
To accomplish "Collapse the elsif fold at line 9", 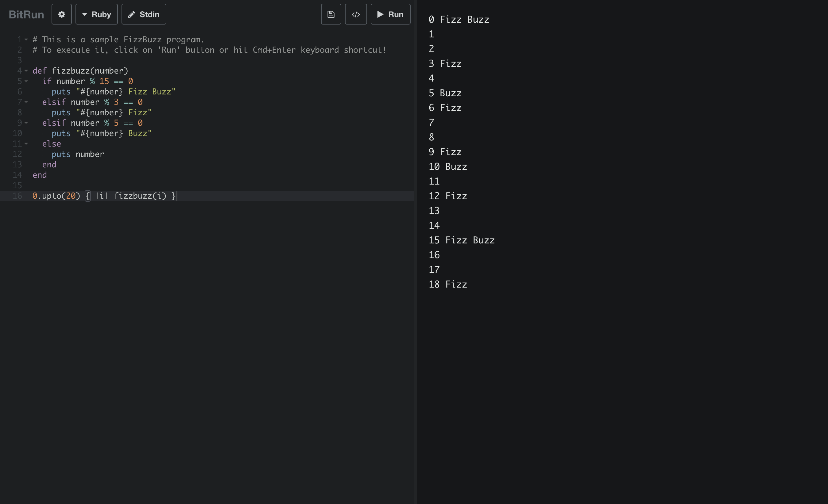I will 26,123.
